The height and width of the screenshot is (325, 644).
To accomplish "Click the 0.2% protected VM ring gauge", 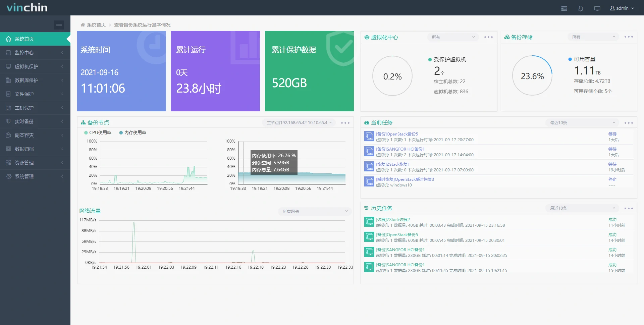I will pyautogui.click(x=392, y=76).
